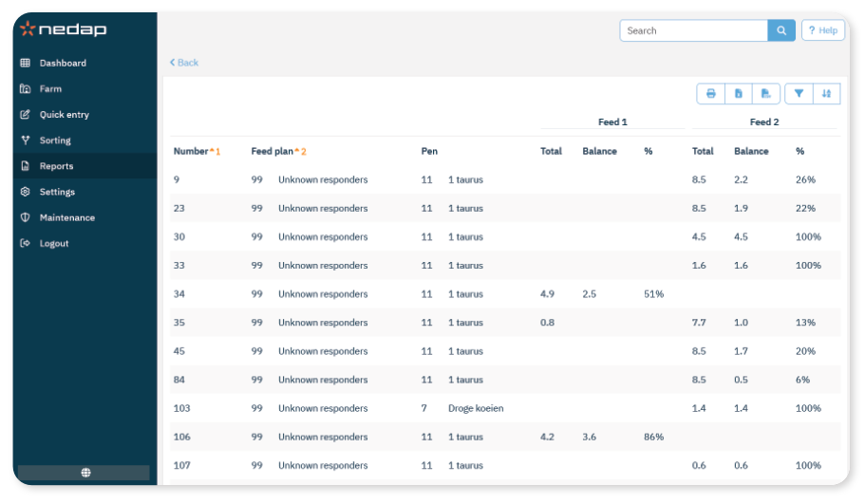The image size is (865, 504).
Task: Print the report
Action: pyautogui.click(x=710, y=94)
